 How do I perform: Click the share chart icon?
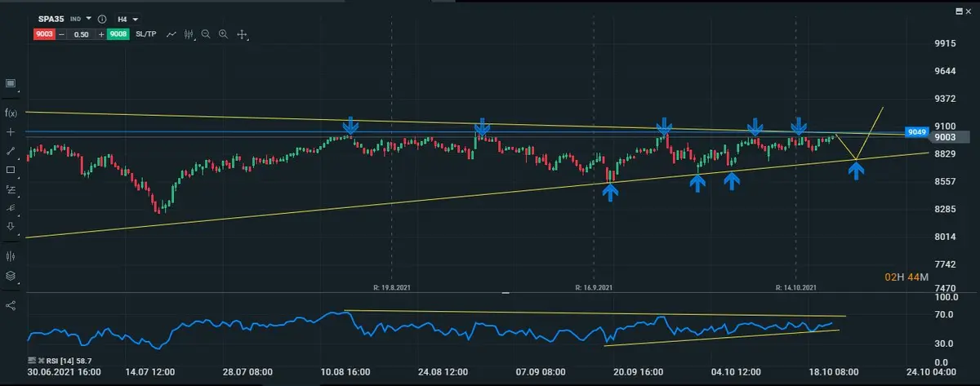click(x=11, y=305)
